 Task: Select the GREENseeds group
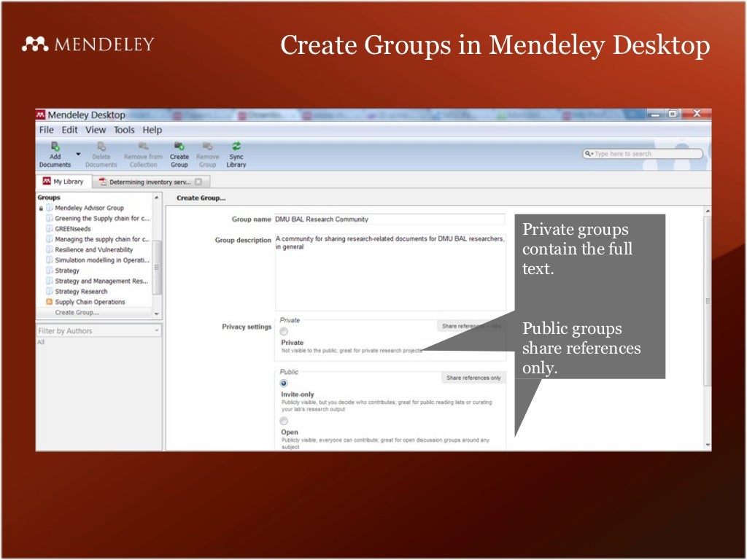pyautogui.click(x=72, y=229)
